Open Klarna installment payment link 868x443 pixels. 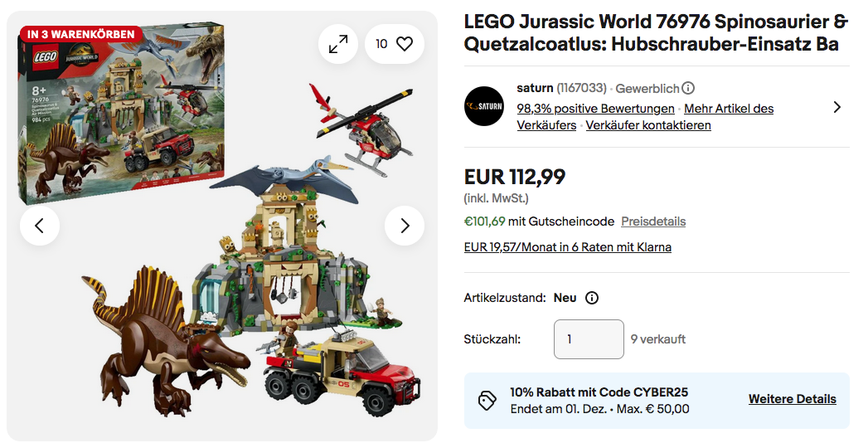pyautogui.click(x=568, y=247)
